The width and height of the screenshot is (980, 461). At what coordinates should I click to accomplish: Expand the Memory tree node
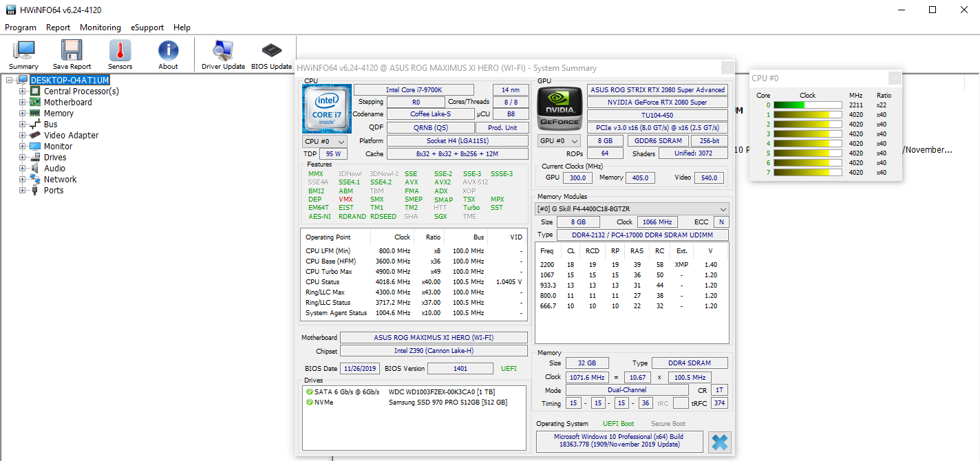[22, 113]
